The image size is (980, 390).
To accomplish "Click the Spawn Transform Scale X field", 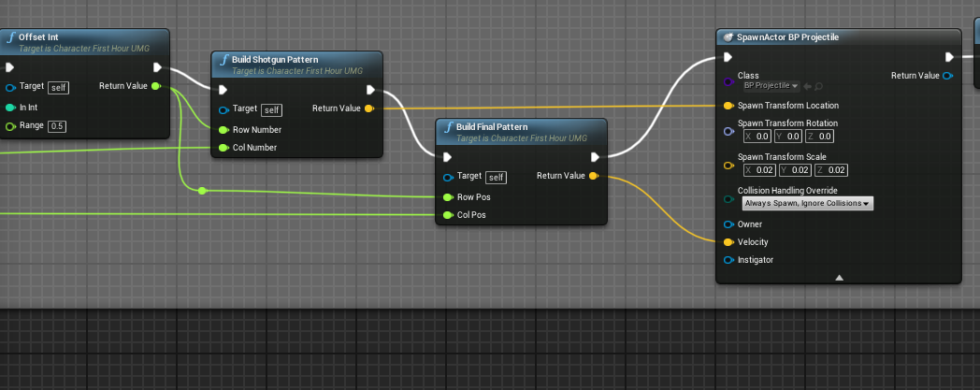I will pos(757,170).
